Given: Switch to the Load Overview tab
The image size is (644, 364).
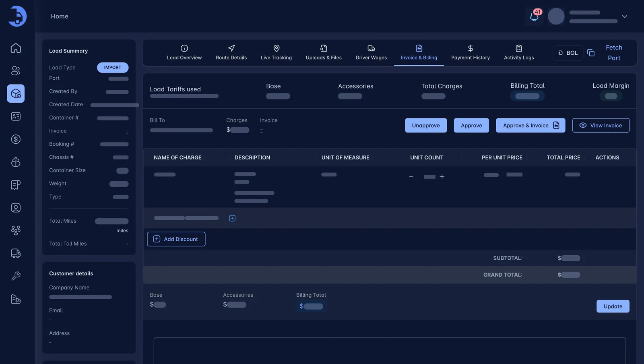Looking at the screenshot, I should 184,53.
